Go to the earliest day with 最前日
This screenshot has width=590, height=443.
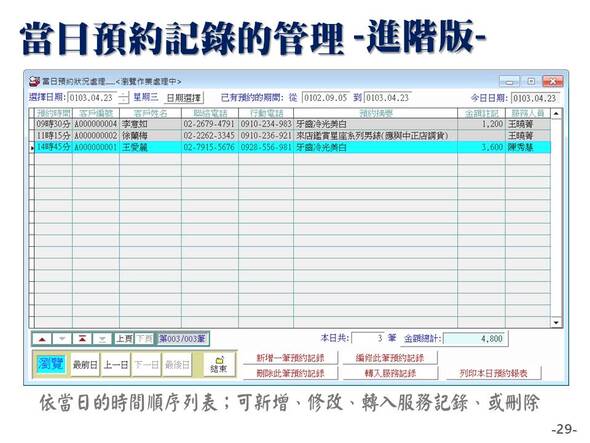[85, 364]
